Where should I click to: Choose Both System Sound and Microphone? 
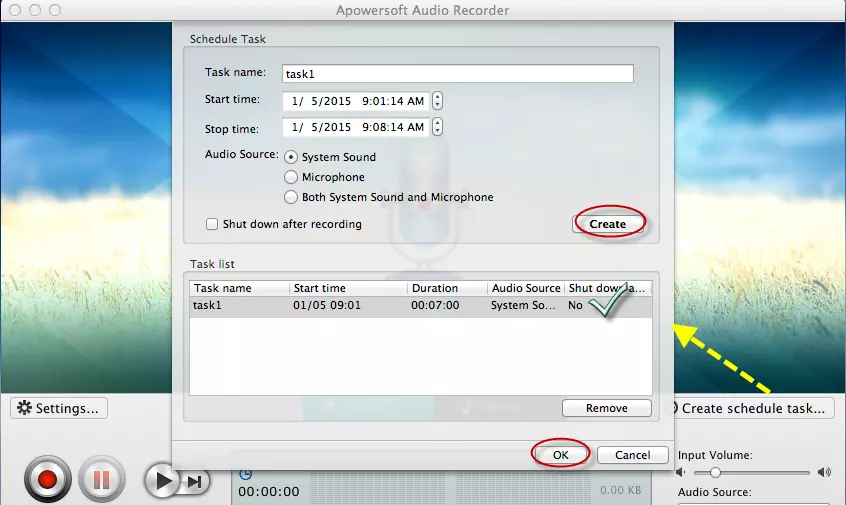point(291,197)
